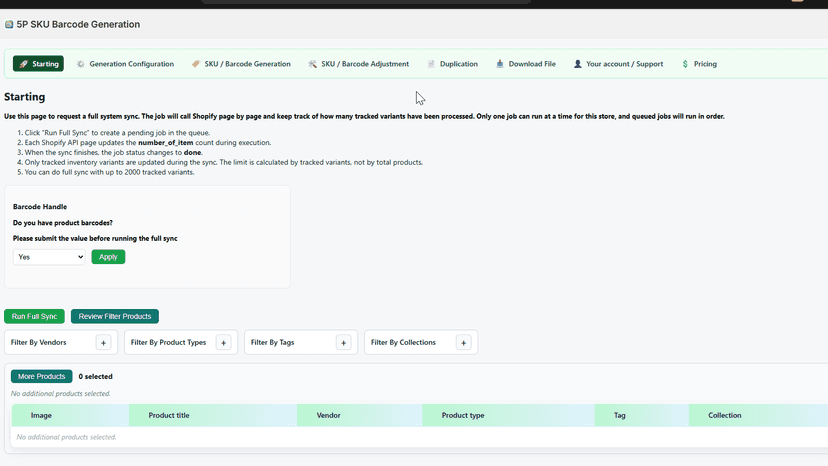Click 'No additional products selected.' in table row
The height and width of the screenshot is (466, 828).
click(67, 437)
